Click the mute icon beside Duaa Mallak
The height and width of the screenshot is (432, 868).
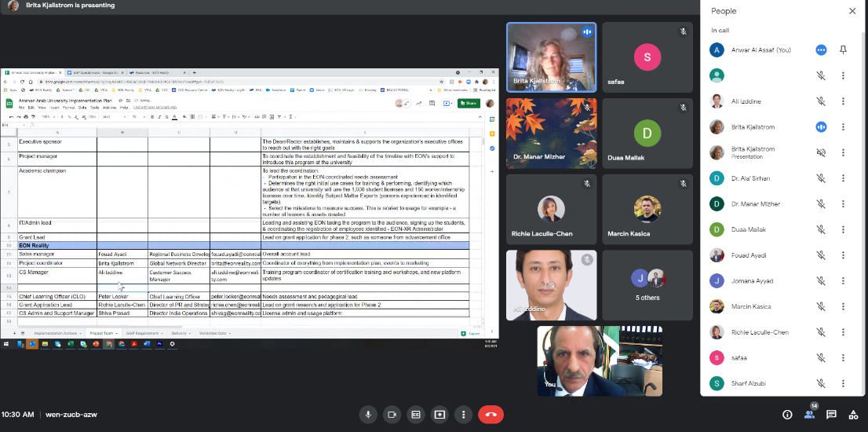click(821, 229)
